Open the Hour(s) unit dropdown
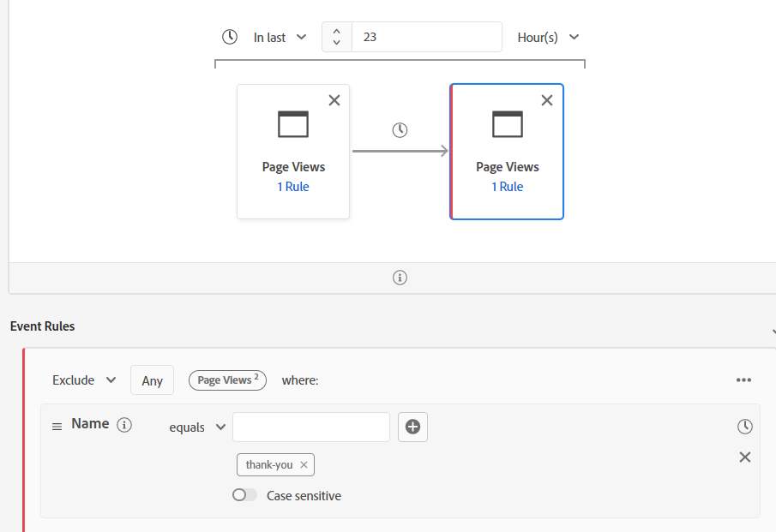 (549, 37)
